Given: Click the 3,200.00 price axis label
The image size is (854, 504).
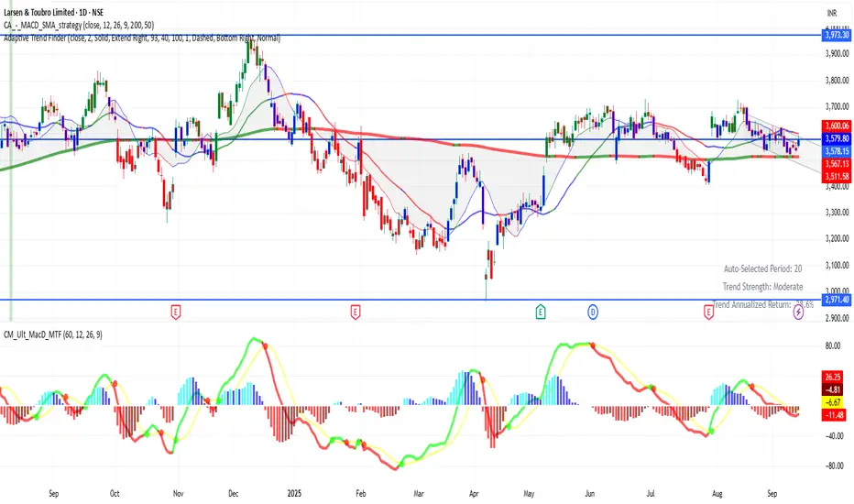Looking at the screenshot, I should coord(837,238).
